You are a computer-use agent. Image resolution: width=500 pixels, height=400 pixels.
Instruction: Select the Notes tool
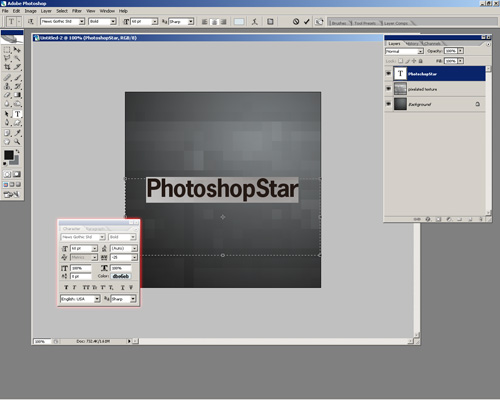click(x=7, y=133)
